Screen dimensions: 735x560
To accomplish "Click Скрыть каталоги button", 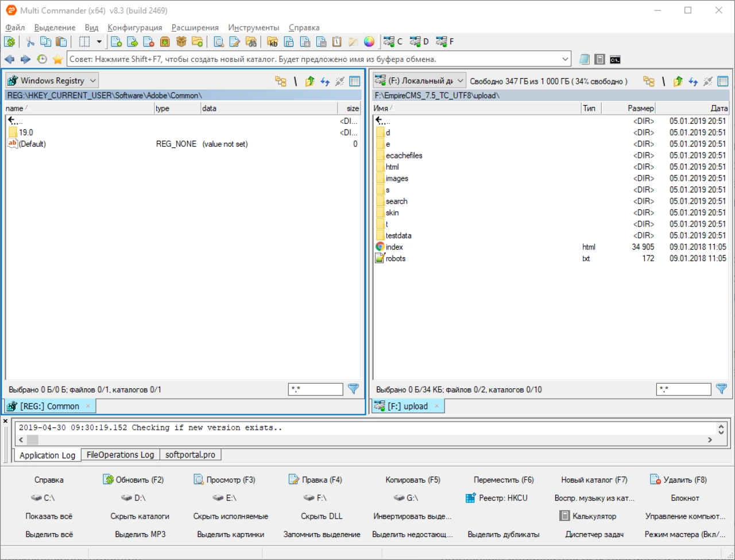I will tap(140, 516).
